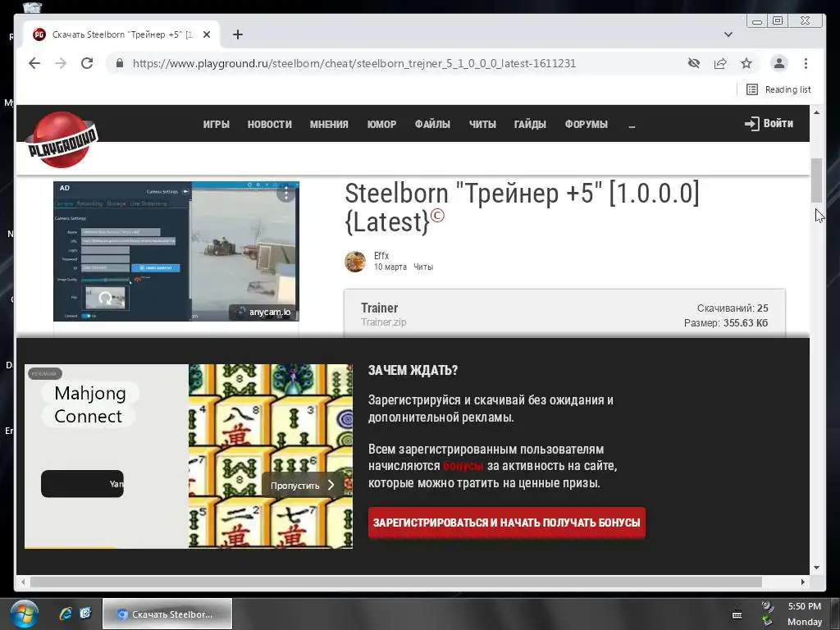
Task: Click ЗАРЕГИСТРИРОВАТЬСЯ И НАЧАТЬ ПОЛУЧАТЬ БОНУСЫ button
Action: tap(507, 523)
